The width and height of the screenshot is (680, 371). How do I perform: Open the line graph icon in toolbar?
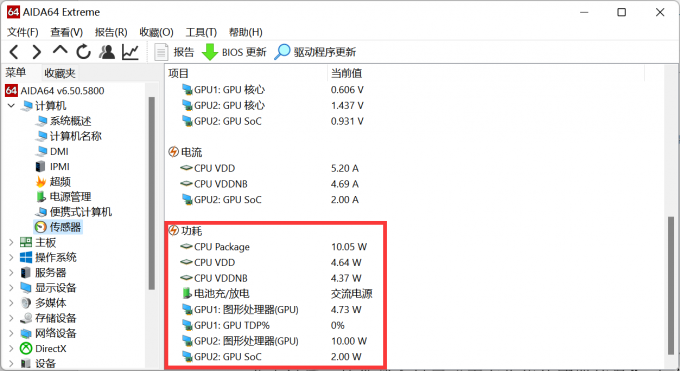[130, 52]
